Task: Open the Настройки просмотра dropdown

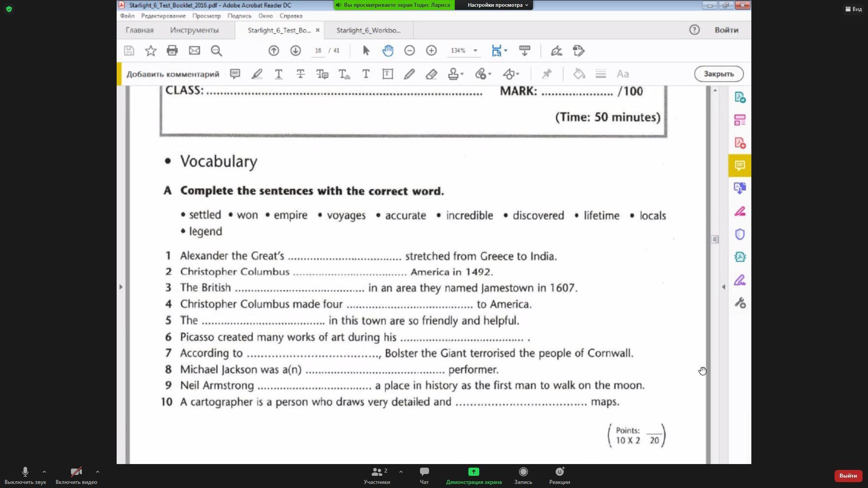Action: point(497,5)
